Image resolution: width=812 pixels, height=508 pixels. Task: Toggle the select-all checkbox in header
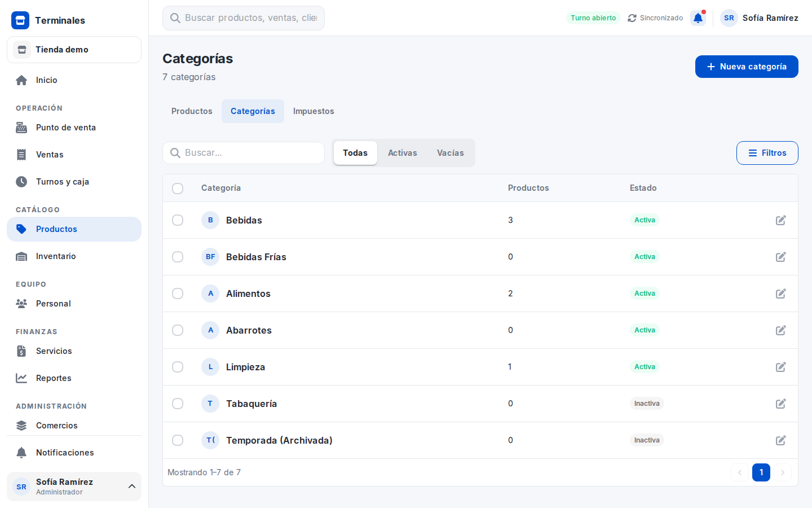tap(178, 188)
